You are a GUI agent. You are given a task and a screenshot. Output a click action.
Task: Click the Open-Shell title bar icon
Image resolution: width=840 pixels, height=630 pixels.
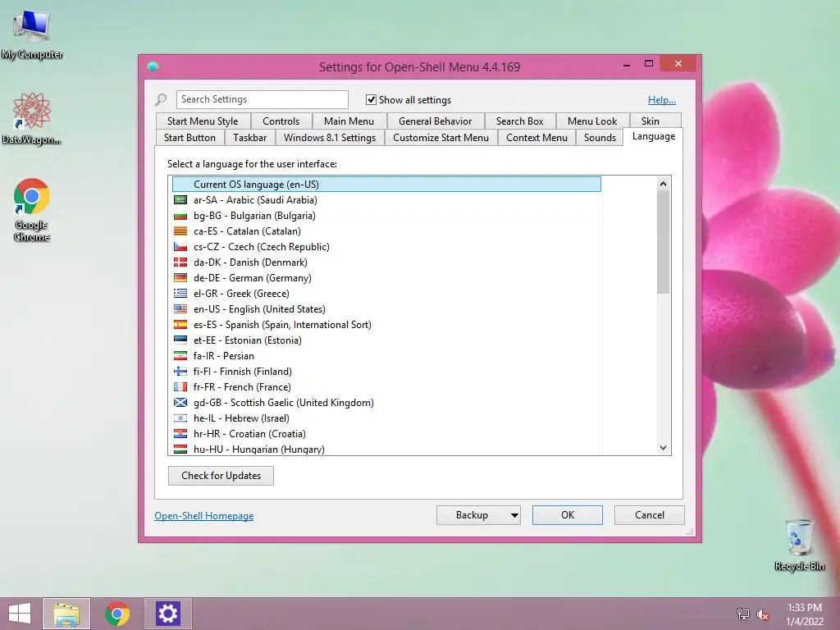tap(153, 66)
